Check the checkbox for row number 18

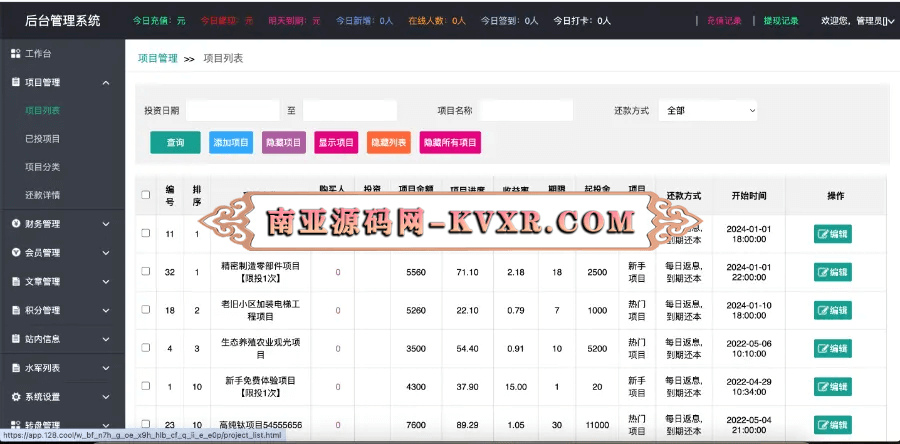[146, 310]
